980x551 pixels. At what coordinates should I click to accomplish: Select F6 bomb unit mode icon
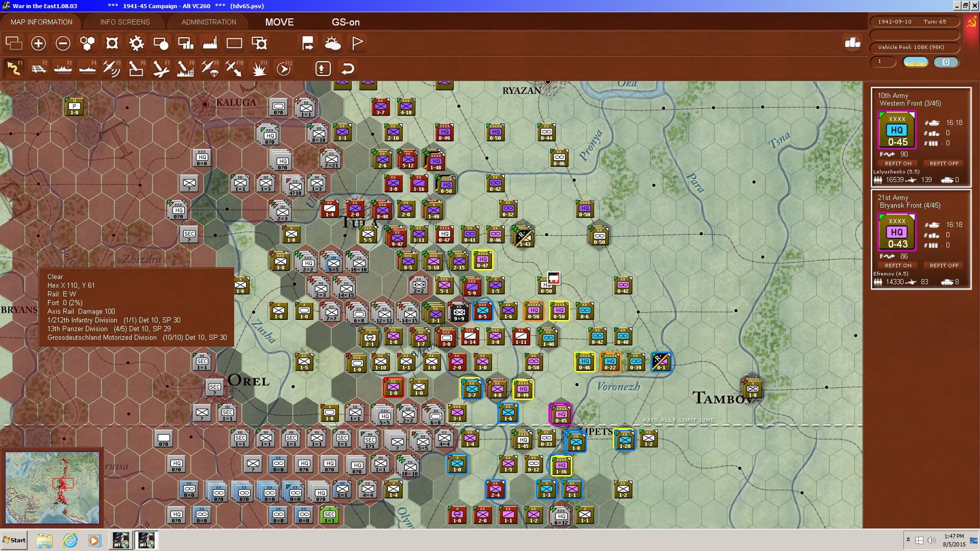click(x=136, y=68)
